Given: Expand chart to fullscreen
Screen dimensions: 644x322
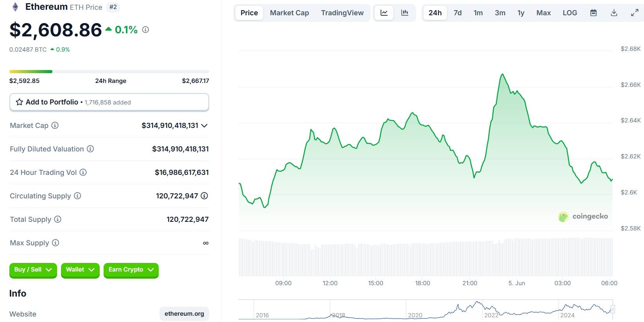Looking at the screenshot, I should (x=635, y=13).
